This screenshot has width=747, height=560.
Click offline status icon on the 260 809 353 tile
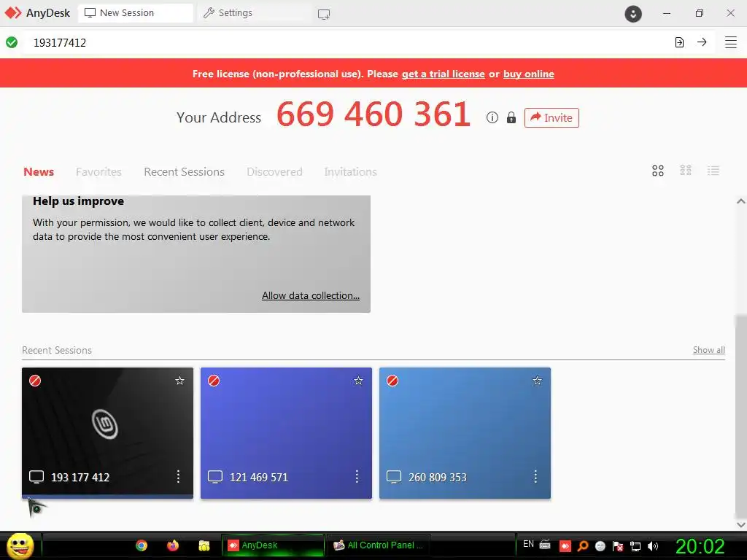click(x=392, y=381)
